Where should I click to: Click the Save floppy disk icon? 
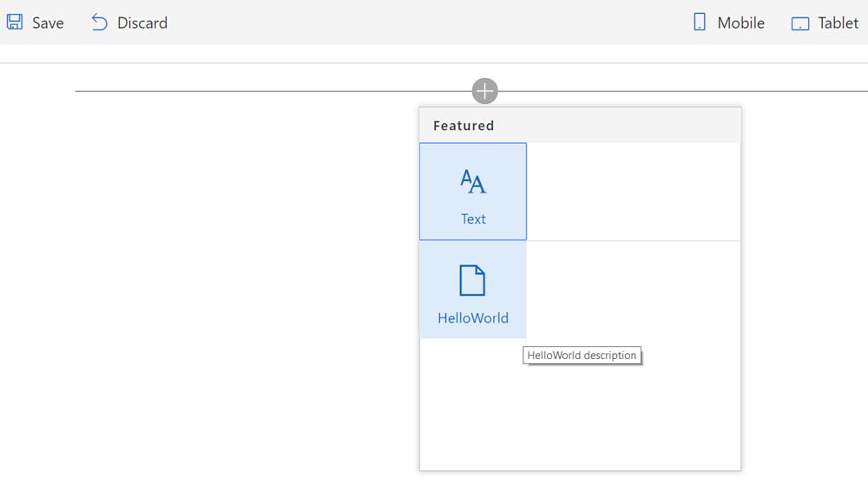15,23
